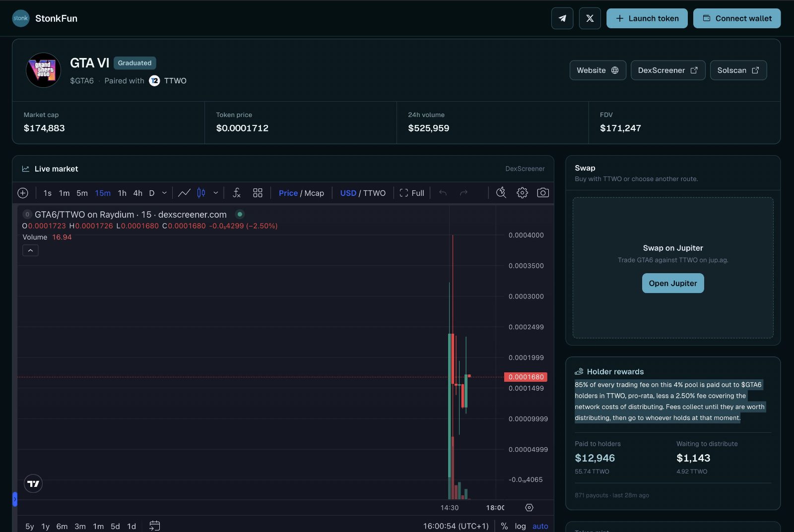
Task: Click the TTWO paired token icon
Action: [x=154, y=81]
